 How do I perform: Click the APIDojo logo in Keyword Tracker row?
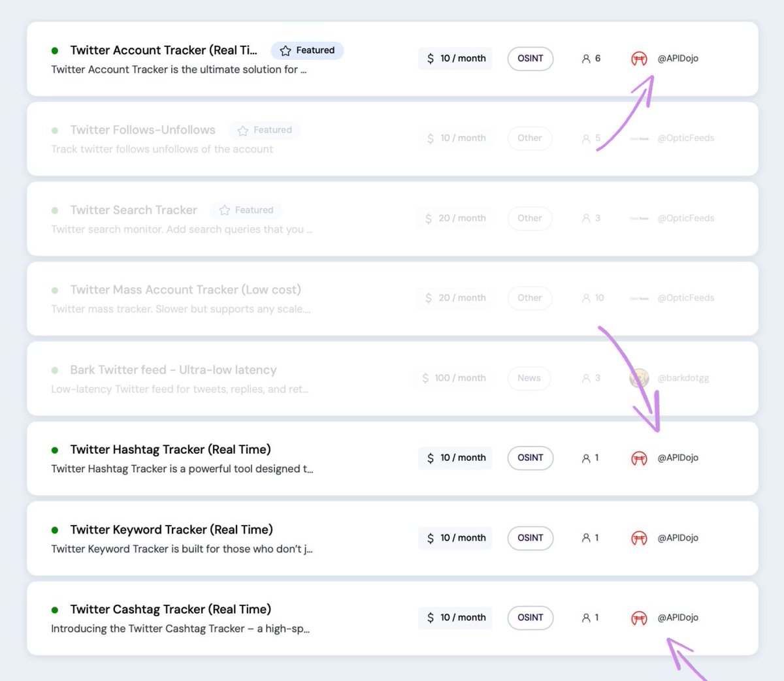point(639,538)
